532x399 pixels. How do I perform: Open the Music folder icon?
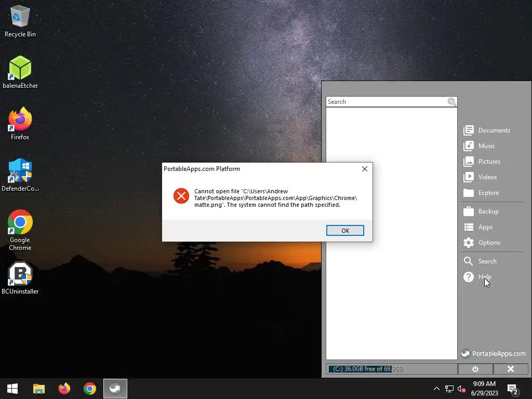click(x=469, y=146)
